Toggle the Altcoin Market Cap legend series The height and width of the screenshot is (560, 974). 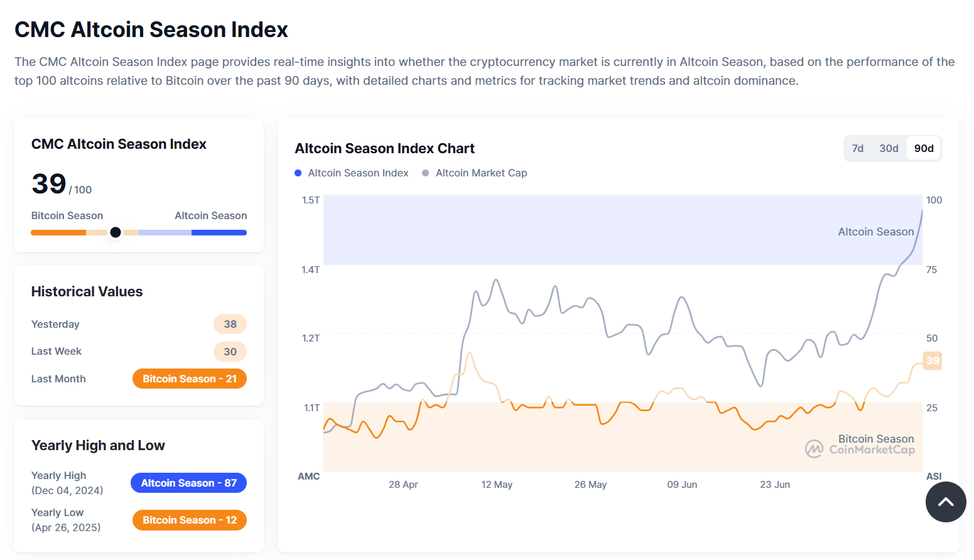point(481,173)
